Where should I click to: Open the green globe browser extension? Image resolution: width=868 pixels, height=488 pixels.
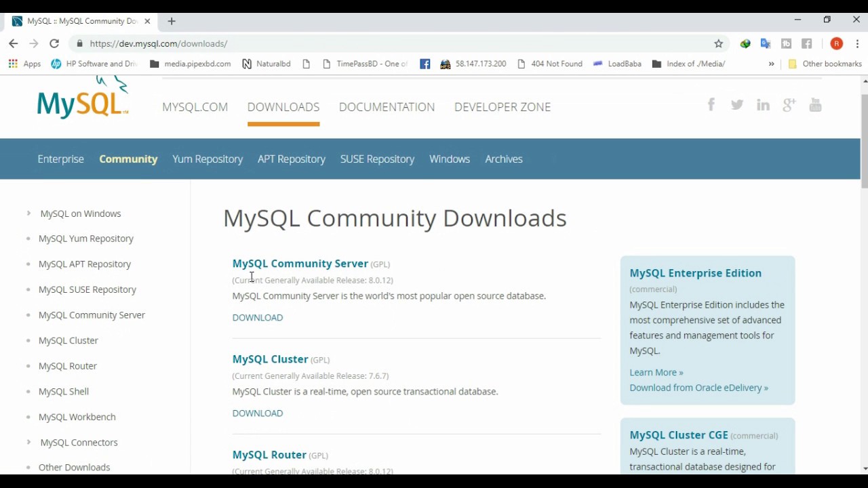745,43
